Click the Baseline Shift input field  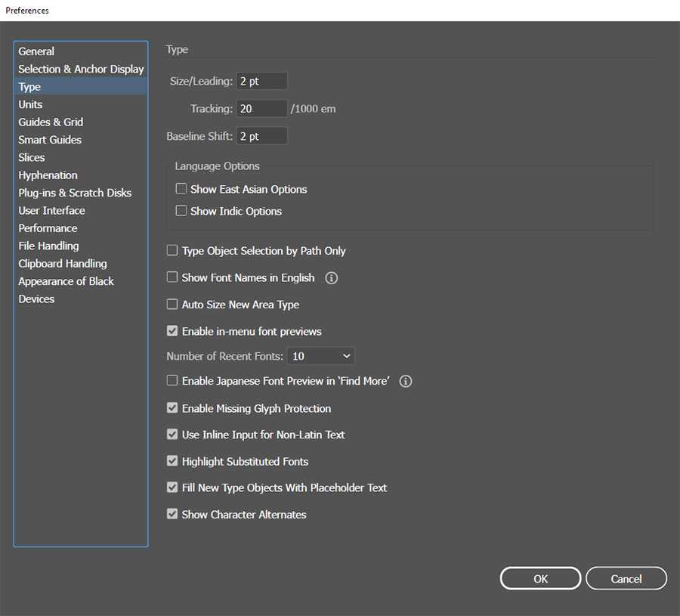(261, 136)
